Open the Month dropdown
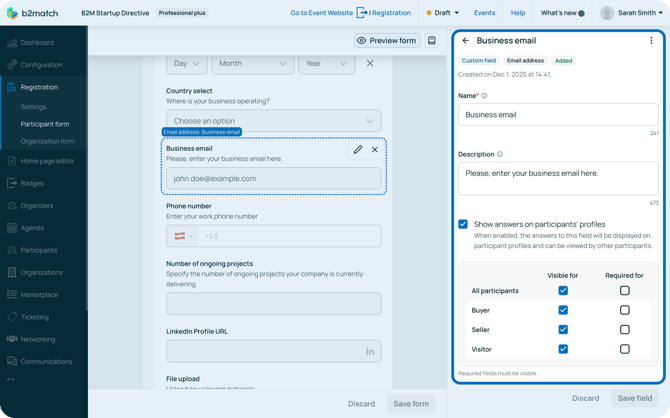The height and width of the screenshot is (418, 670). pos(252,63)
